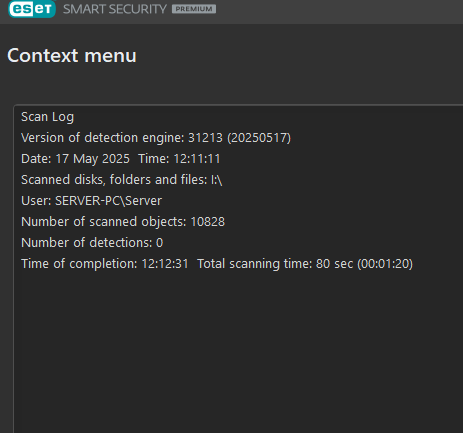Click detection engine number 31213
Image resolution: width=463 pixels, height=433 pixels.
coord(205,138)
